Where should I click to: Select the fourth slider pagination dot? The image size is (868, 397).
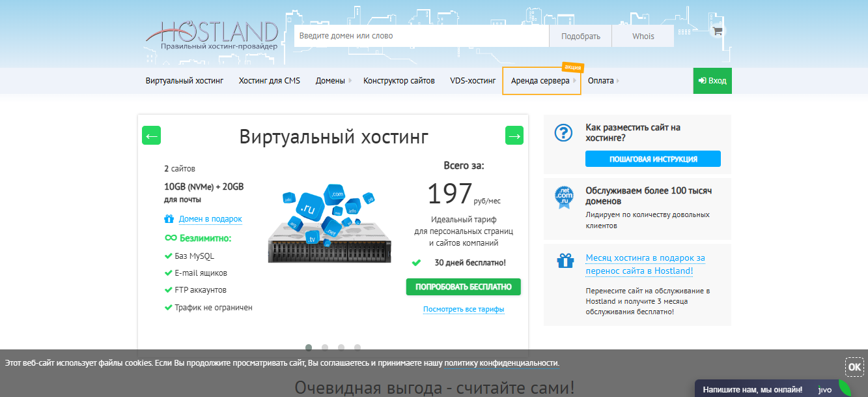pyautogui.click(x=357, y=347)
